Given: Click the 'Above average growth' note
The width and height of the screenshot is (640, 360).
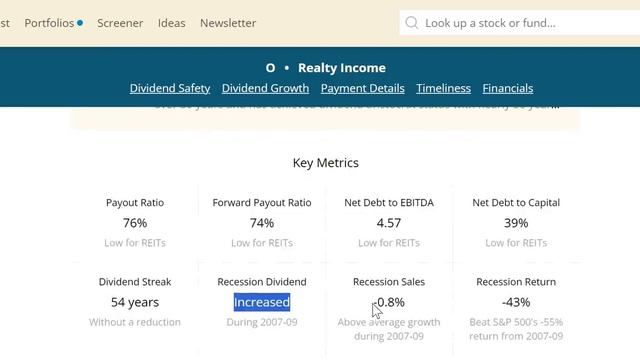Looking at the screenshot, I should point(389,322).
